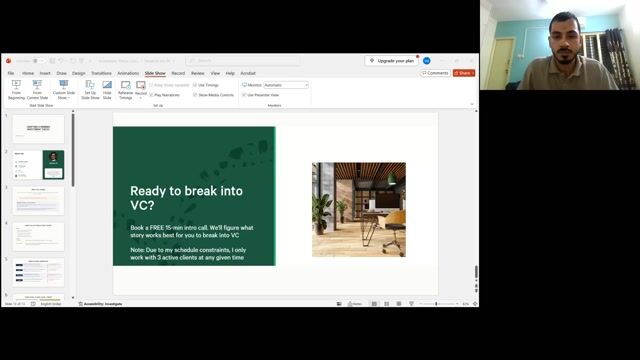Viewport: 640px width, 360px height.
Task: Click Upgrade your plan button
Action: (391, 61)
